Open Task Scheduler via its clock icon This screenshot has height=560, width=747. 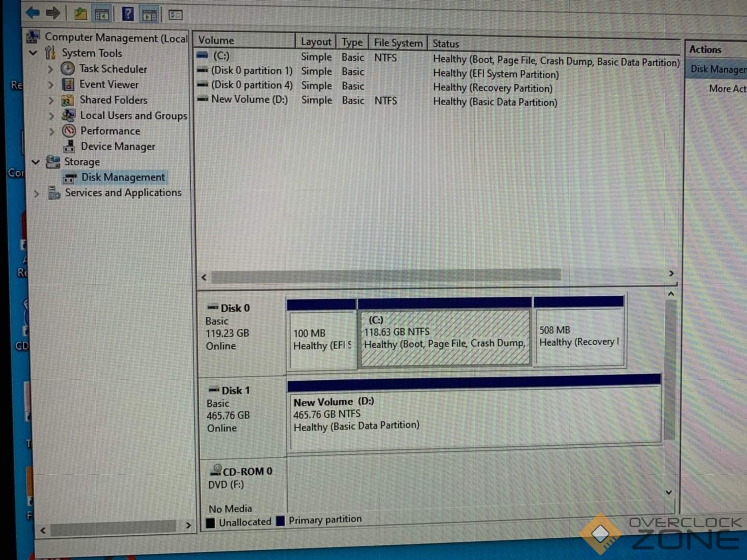point(68,68)
